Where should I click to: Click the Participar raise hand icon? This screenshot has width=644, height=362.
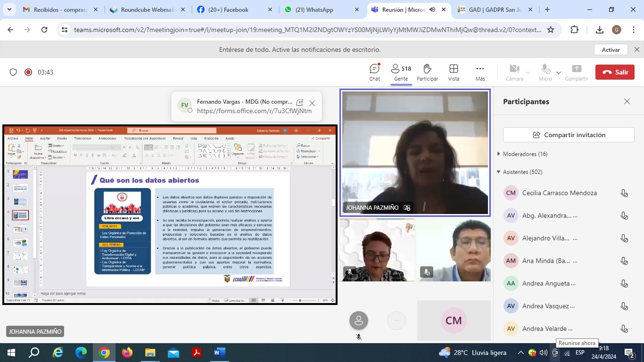(x=427, y=69)
